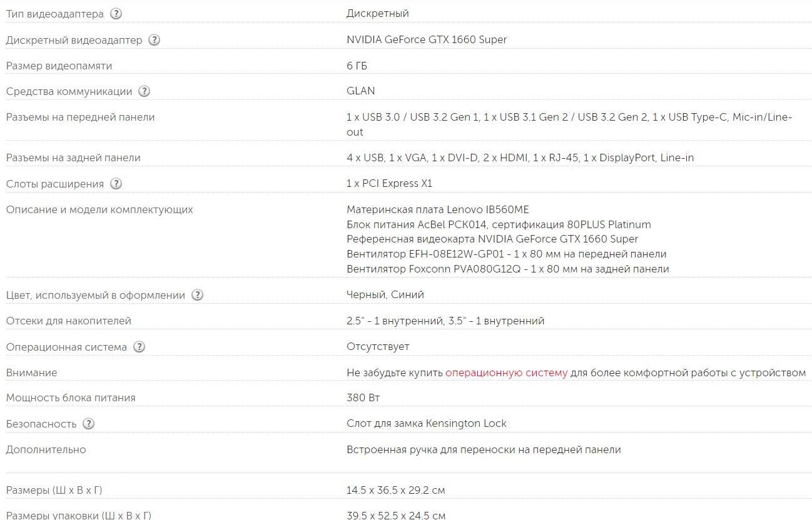This screenshot has height=520, width=812.
Task: Click question mark next to Слоты расширения
Action: pyautogui.click(x=116, y=184)
